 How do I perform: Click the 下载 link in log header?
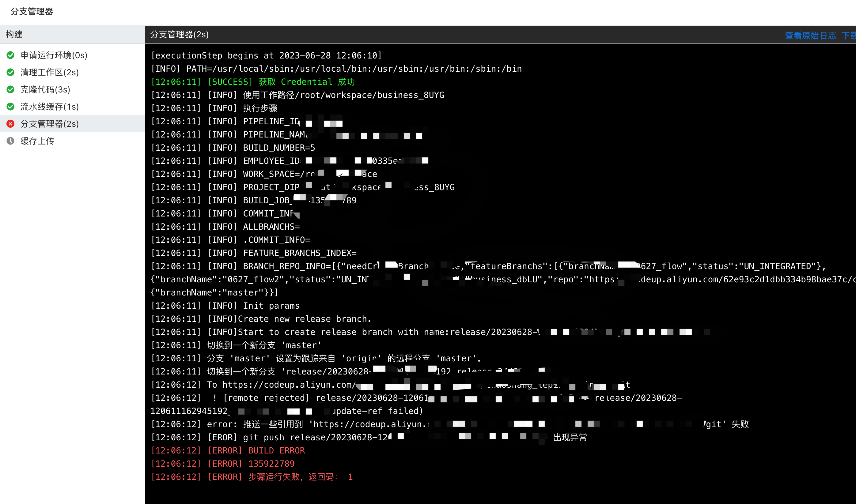(849, 35)
